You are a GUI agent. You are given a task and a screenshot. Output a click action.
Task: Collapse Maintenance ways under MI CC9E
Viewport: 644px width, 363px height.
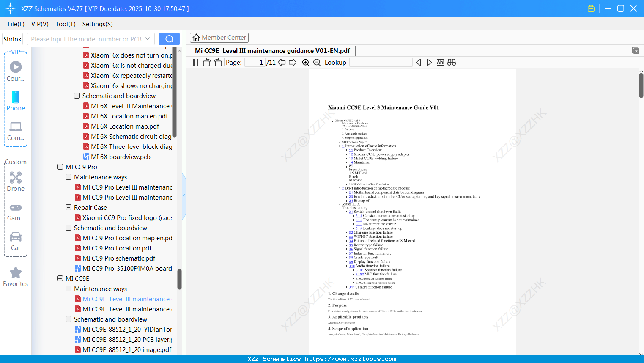[69, 289]
